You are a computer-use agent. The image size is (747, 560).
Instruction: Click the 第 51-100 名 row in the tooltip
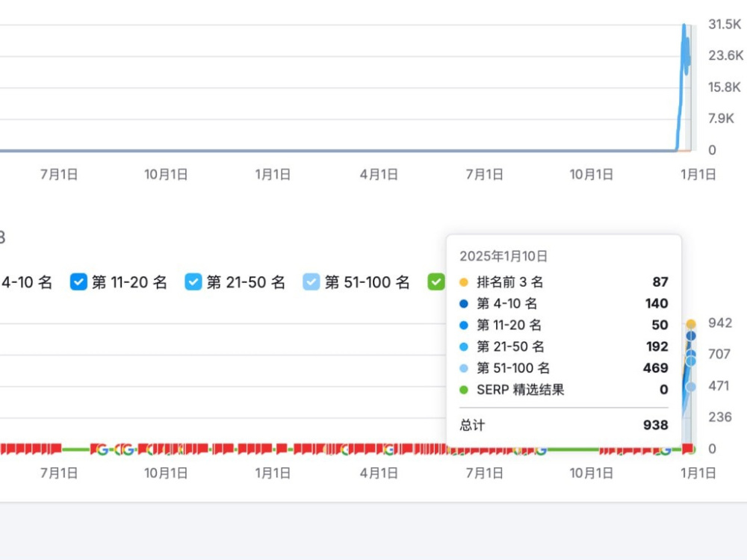(563, 367)
